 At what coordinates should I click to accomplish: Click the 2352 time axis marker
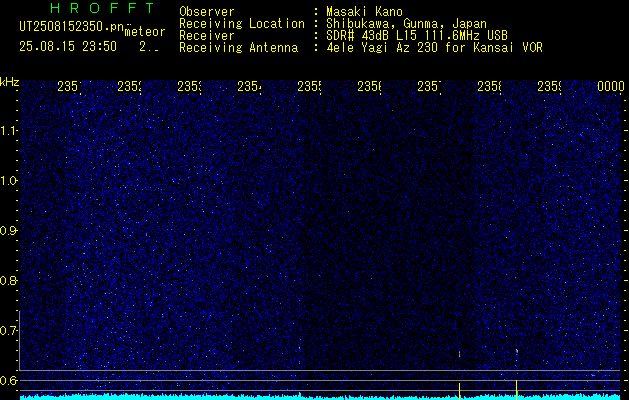click(x=129, y=86)
